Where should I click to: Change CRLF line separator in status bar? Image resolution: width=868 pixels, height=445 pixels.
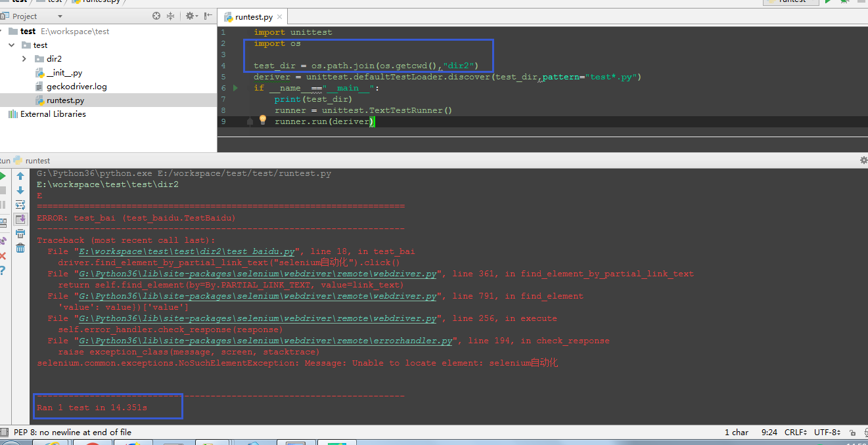point(797,432)
